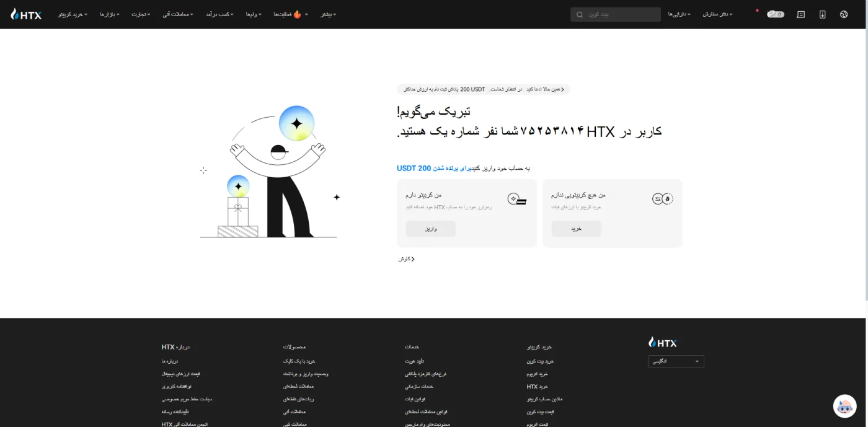Viewport: 868px width, 427px height.
Task: Open footer link ماشین حساب کریپتو
Action: click(x=544, y=399)
